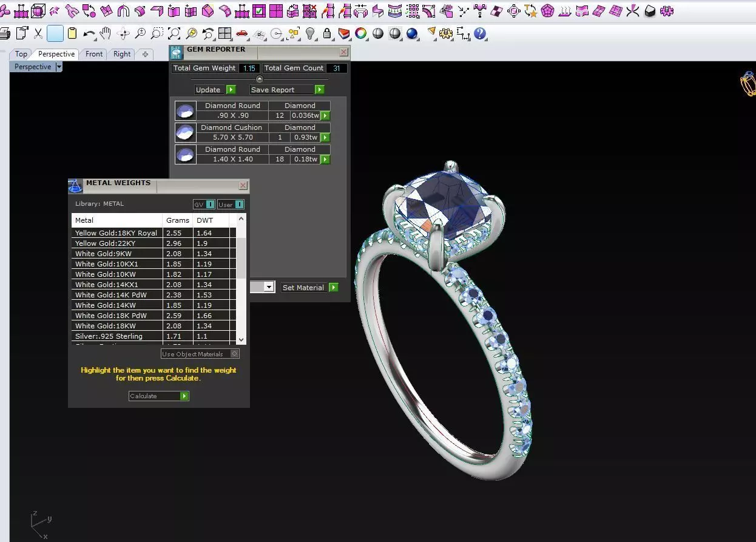Click the Gem Reporter panel logo icon
Screen dimensions: 756x542
tap(176, 53)
